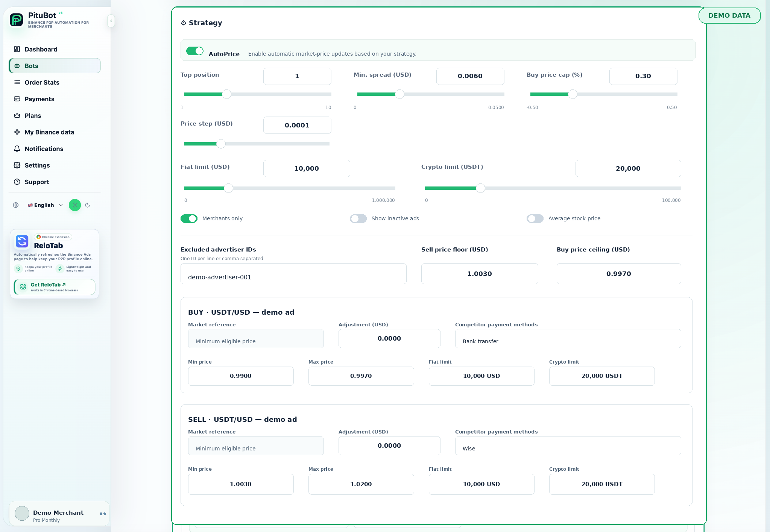The image size is (770, 532).
Task: Click the SELL ad Max price field
Action: click(x=361, y=484)
